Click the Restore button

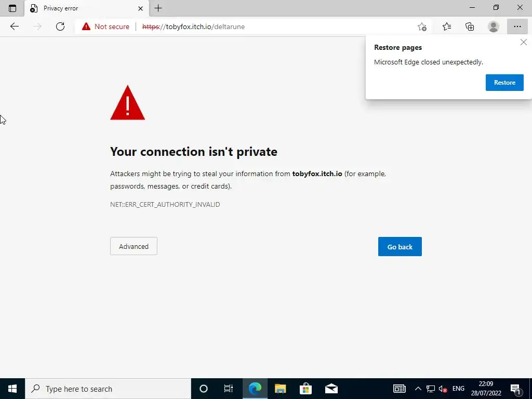(504, 83)
